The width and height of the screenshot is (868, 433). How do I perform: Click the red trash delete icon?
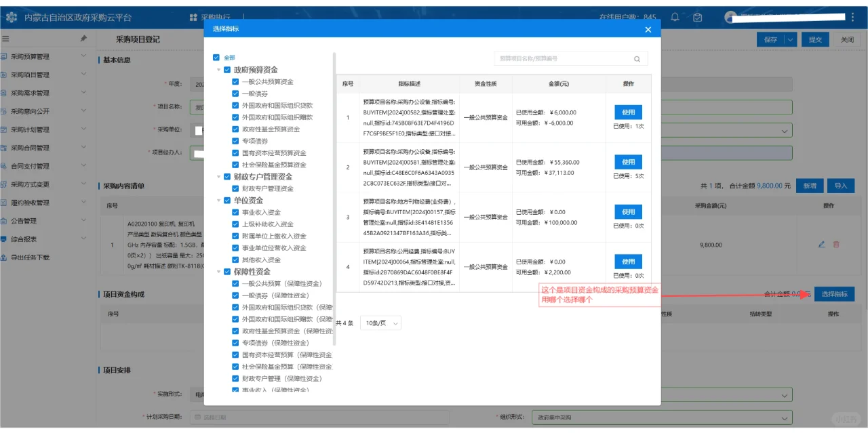tap(836, 245)
